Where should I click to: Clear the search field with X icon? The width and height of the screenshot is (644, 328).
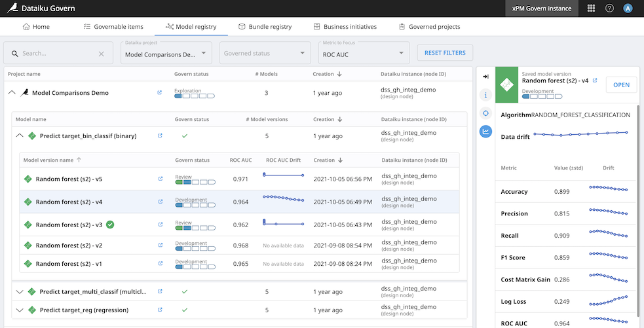point(102,54)
